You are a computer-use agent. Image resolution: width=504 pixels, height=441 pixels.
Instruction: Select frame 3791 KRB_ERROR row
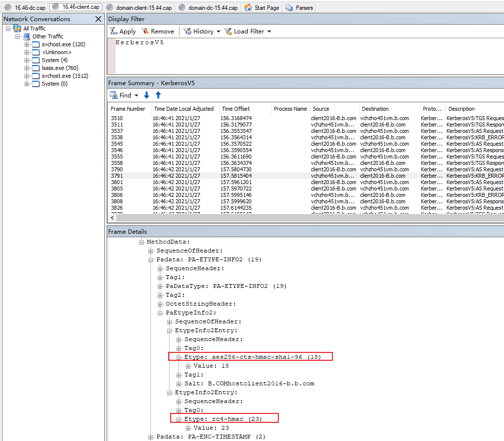pos(306,176)
